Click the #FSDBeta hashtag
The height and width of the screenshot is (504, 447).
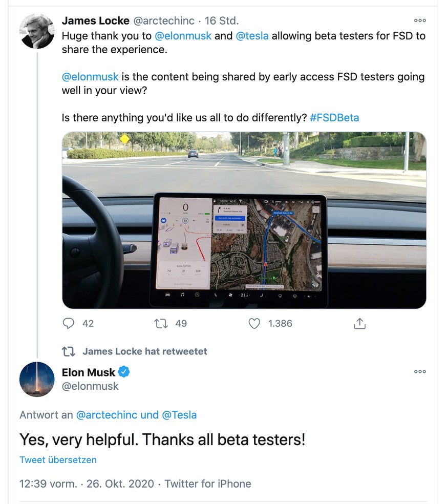click(334, 118)
